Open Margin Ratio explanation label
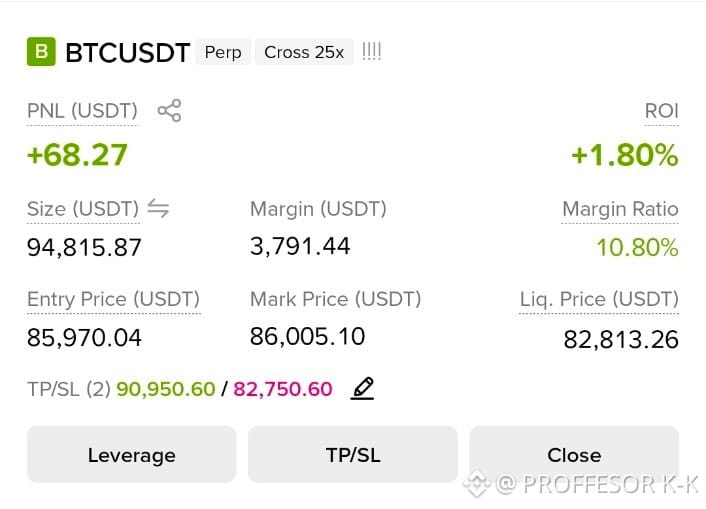The image size is (706, 509). point(620,209)
